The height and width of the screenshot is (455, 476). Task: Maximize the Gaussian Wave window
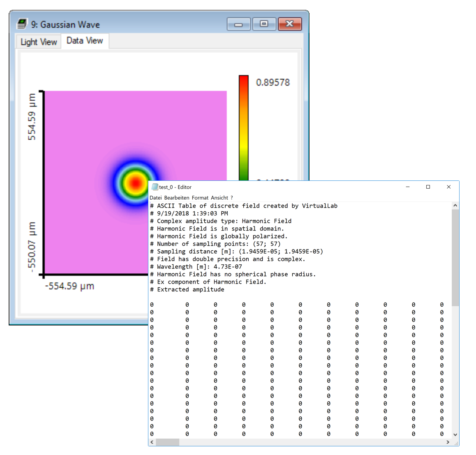coord(264,24)
